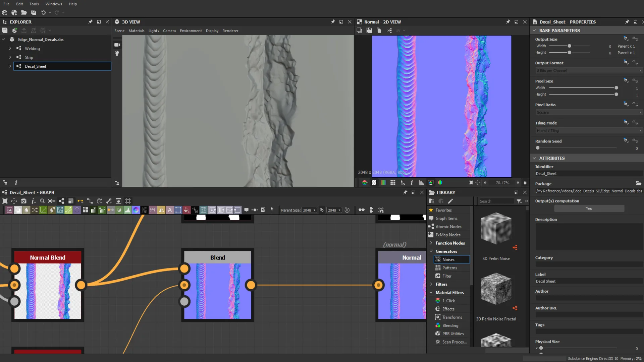Toggle the parent size link icon

point(322,210)
